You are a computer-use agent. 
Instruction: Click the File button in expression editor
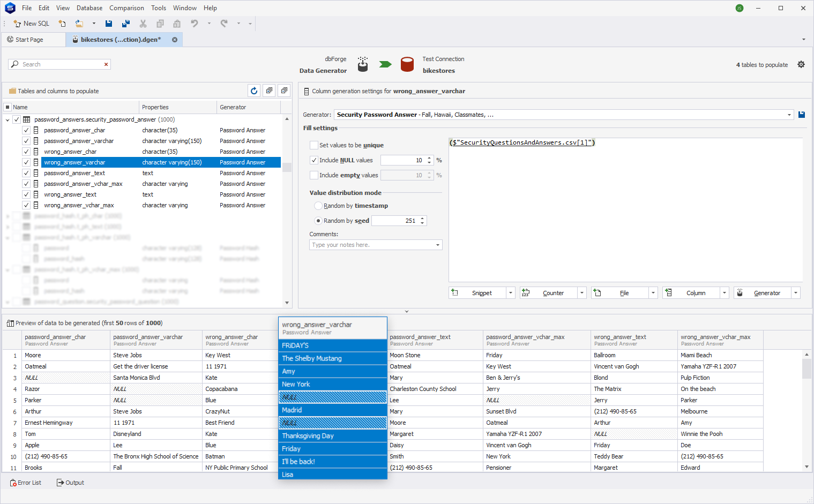click(x=619, y=293)
